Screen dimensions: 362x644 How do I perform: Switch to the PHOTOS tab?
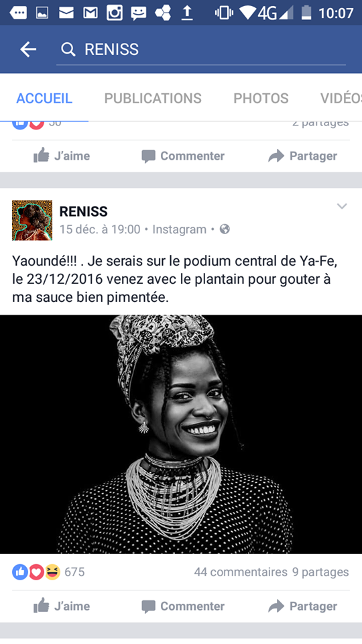(x=261, y=98)
